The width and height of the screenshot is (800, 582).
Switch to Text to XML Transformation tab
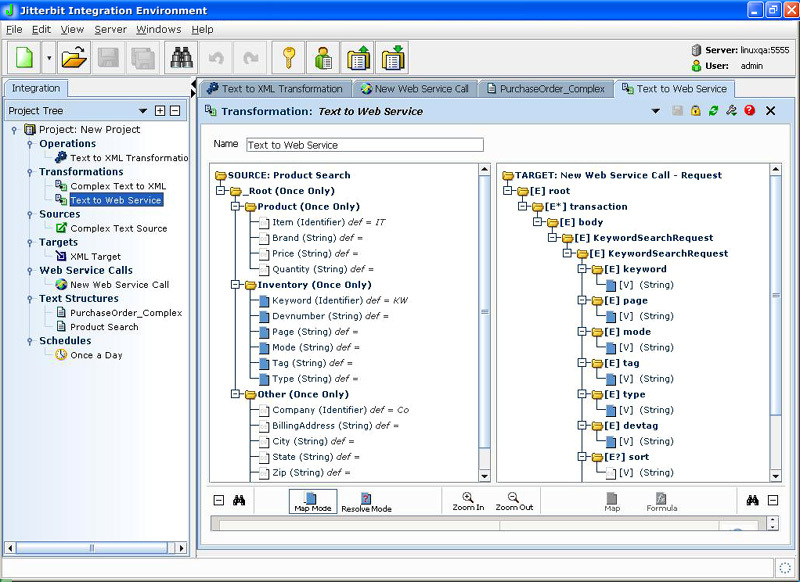pyautogui.click(x=274, y=89)
